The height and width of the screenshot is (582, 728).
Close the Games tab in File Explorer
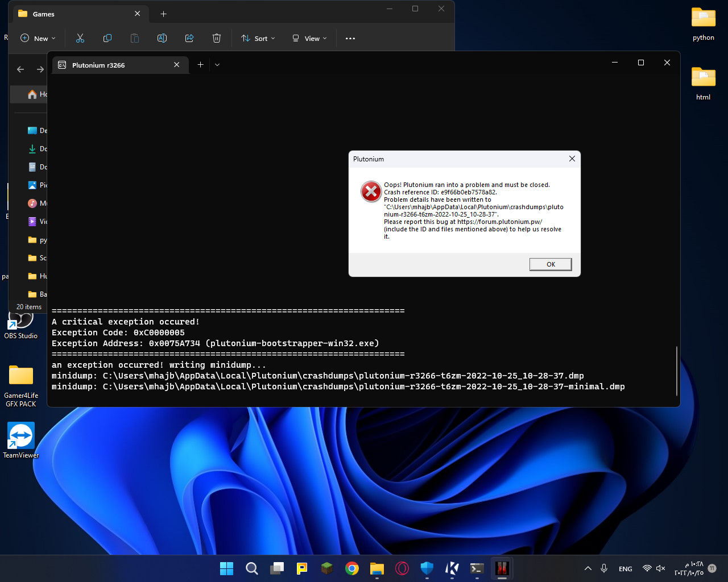pyautogui.click(x=138, y=14)
